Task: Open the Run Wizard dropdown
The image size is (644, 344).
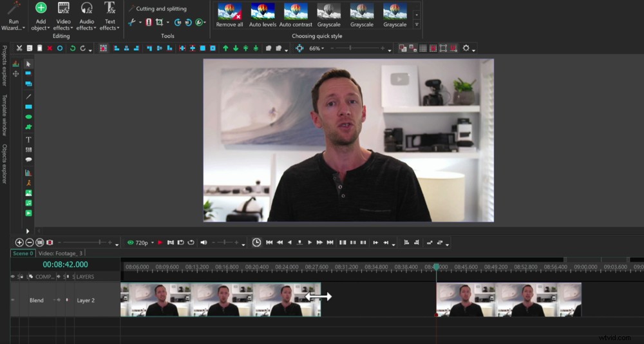Action: 13,16
